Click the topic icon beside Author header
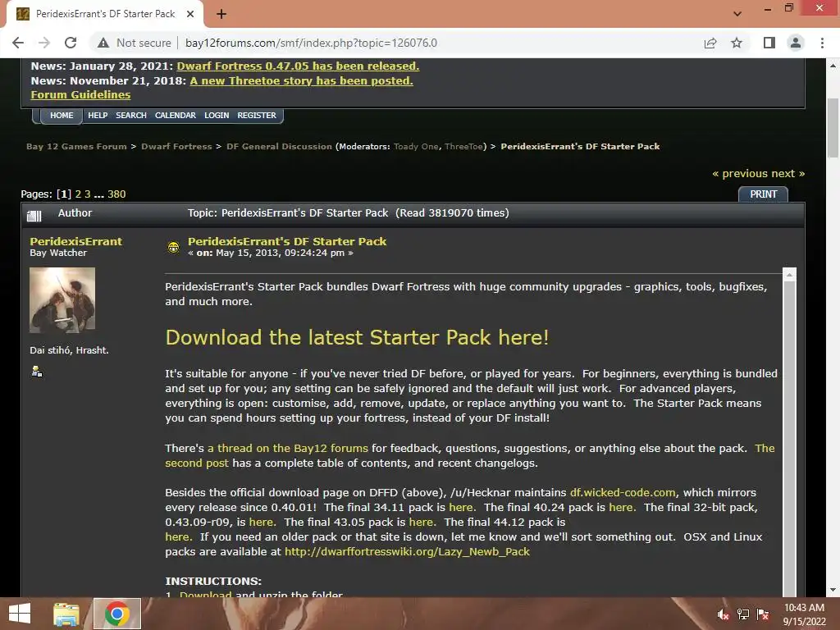Screen dimensions: 840x630 34,216
